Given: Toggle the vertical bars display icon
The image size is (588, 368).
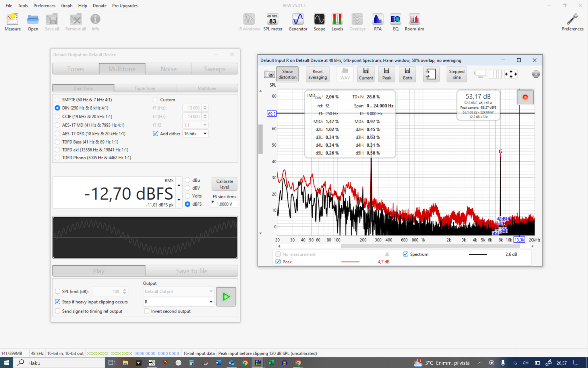Looking at the screenshot, I should pyautogui.click(x=495, y=74).
